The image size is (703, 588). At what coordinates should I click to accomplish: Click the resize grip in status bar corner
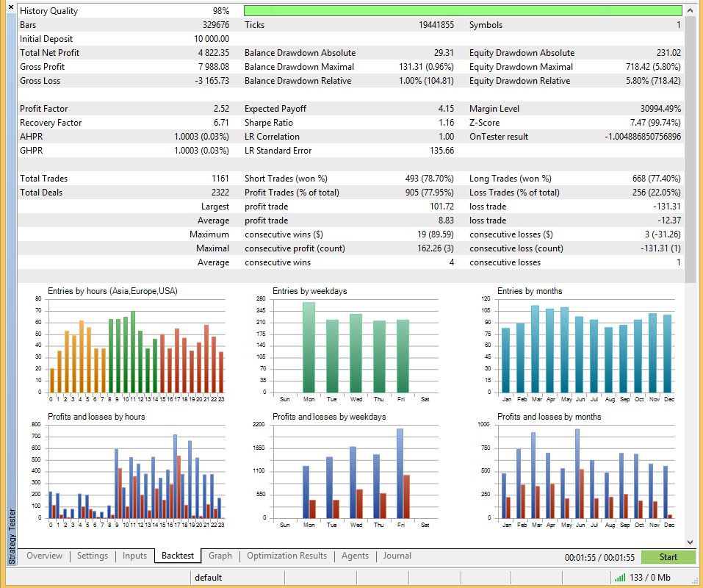point(696,581)
